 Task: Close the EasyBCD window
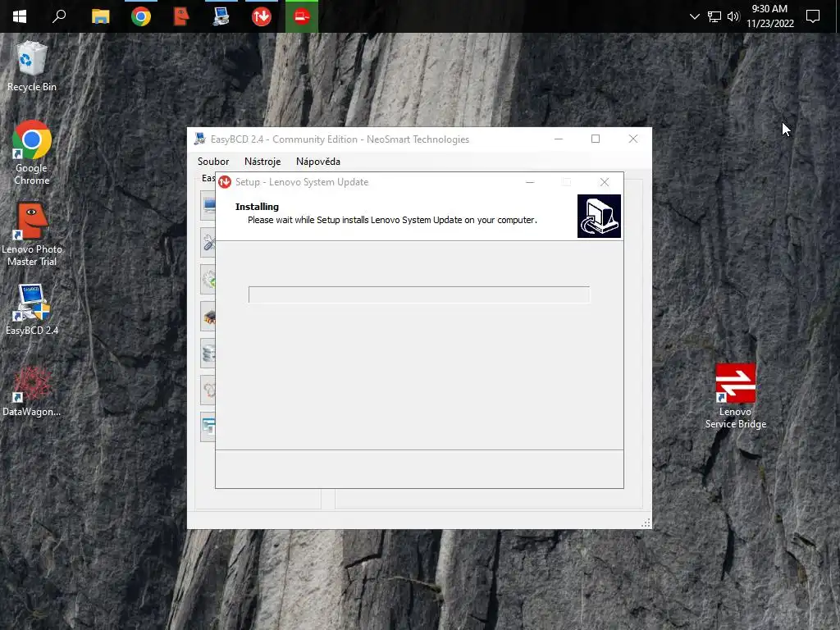click(x=632, y=139)
